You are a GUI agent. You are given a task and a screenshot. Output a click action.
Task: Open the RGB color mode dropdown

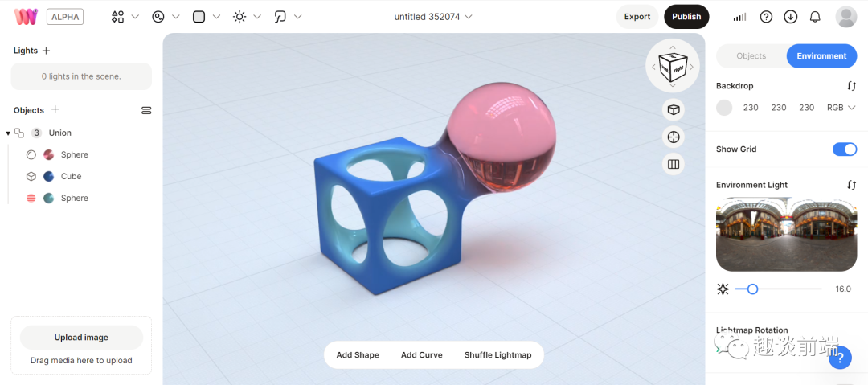pos(841,108)
